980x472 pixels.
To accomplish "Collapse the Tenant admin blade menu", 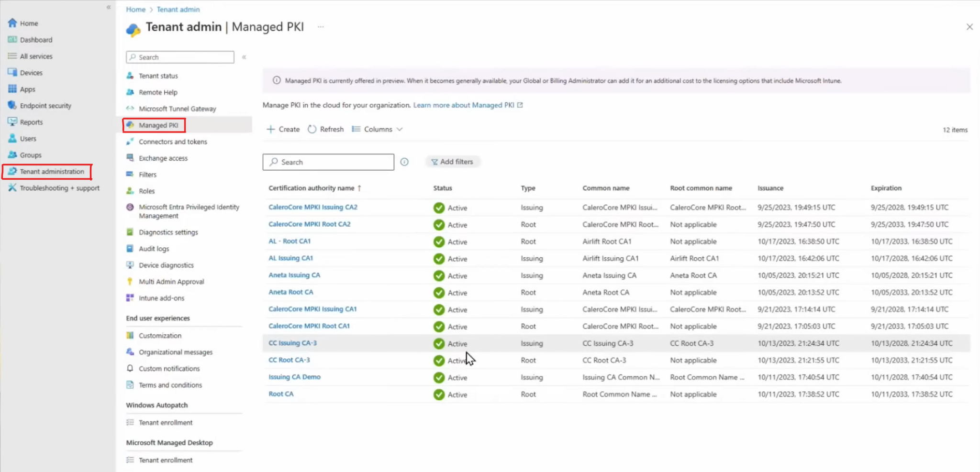I will (x=244, y=56).
